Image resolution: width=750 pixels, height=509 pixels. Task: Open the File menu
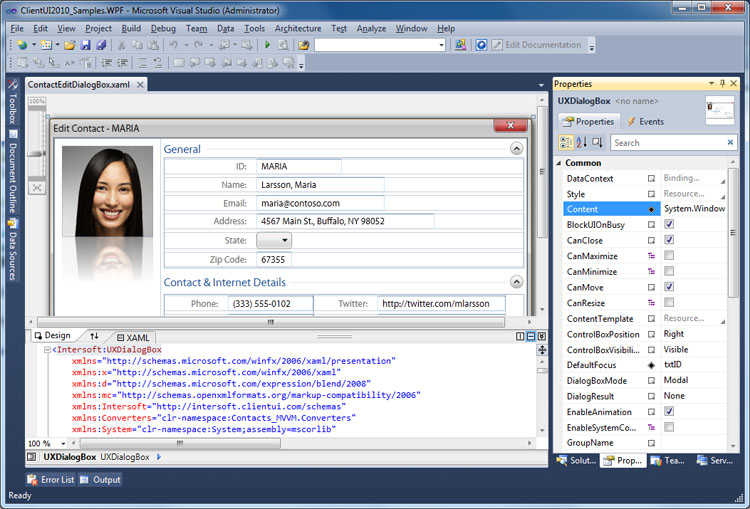point(17,28)
